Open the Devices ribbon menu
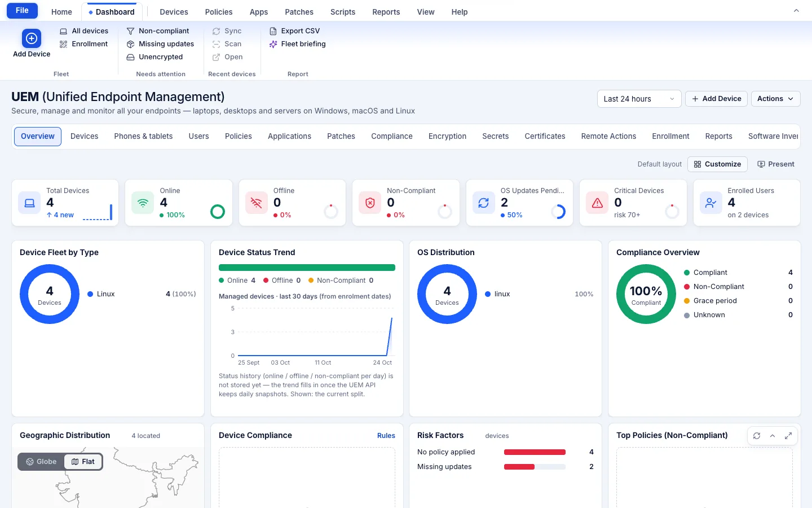 174,12
